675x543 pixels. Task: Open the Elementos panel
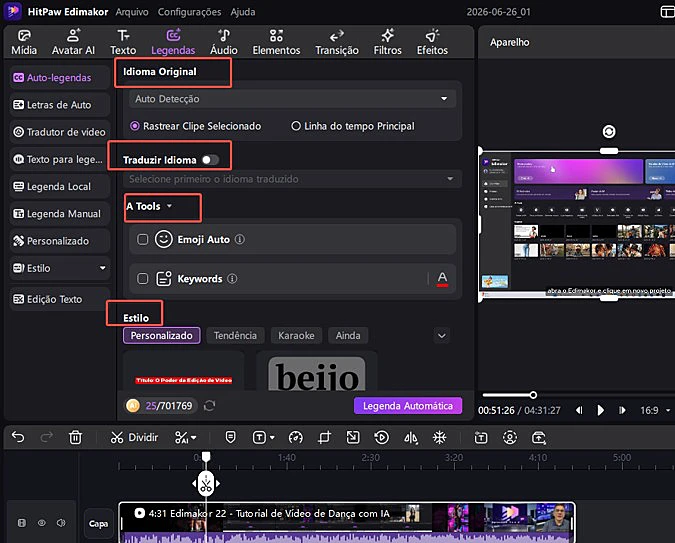276,42
